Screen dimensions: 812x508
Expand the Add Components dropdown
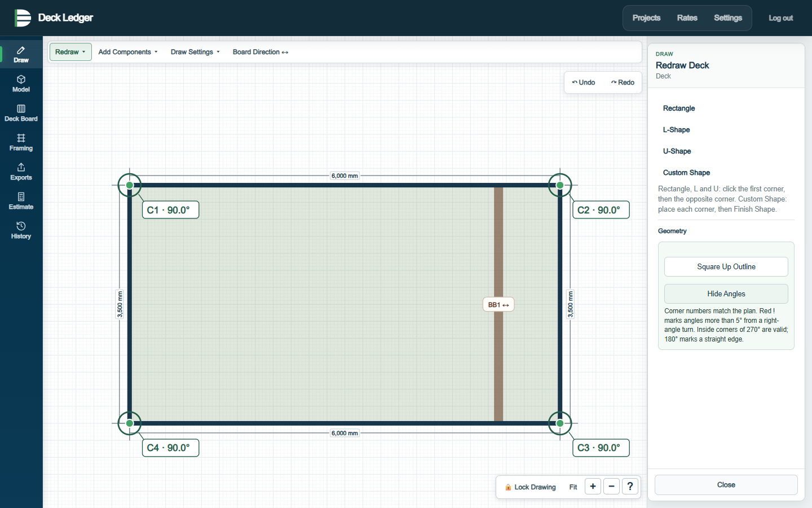click(128, 52)
